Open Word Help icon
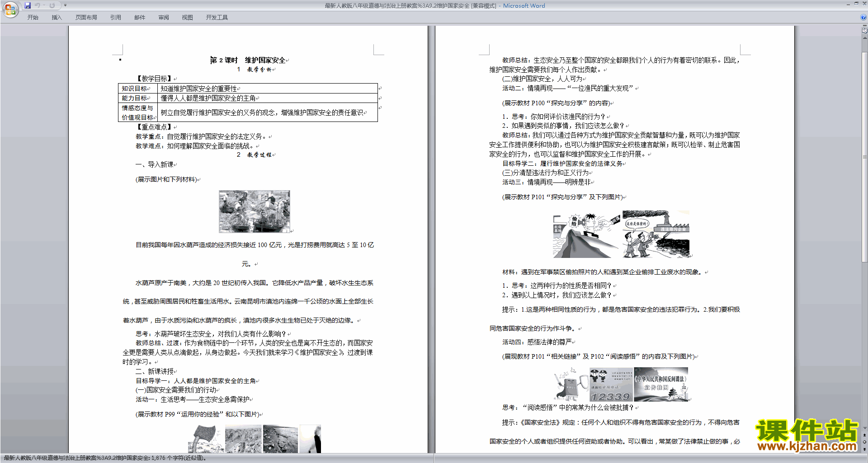The width and height of the screenshot is (868, 463). 863,18
